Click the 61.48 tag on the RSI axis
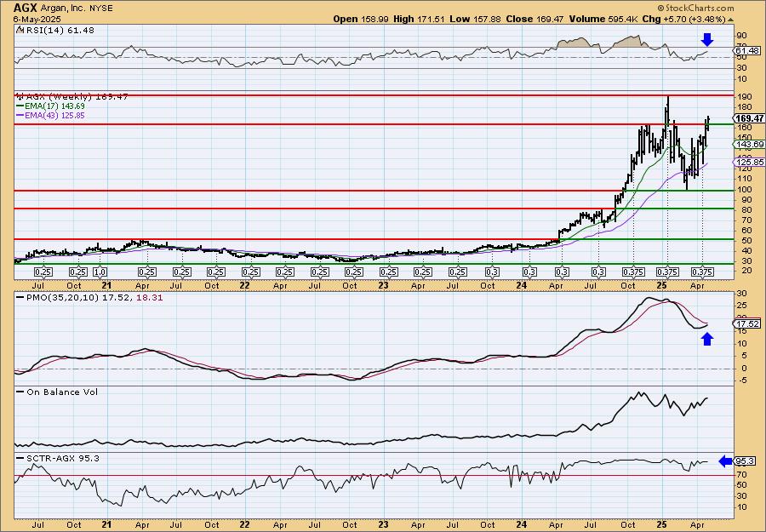This screenshot has height=532, width=766. click(x=747, y=51)
